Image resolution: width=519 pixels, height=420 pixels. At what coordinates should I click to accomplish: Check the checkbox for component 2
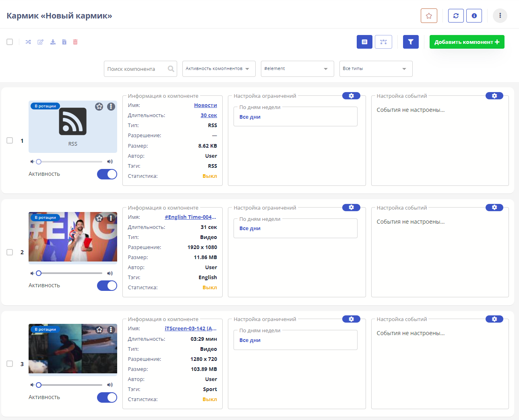(x=10, y=252)
